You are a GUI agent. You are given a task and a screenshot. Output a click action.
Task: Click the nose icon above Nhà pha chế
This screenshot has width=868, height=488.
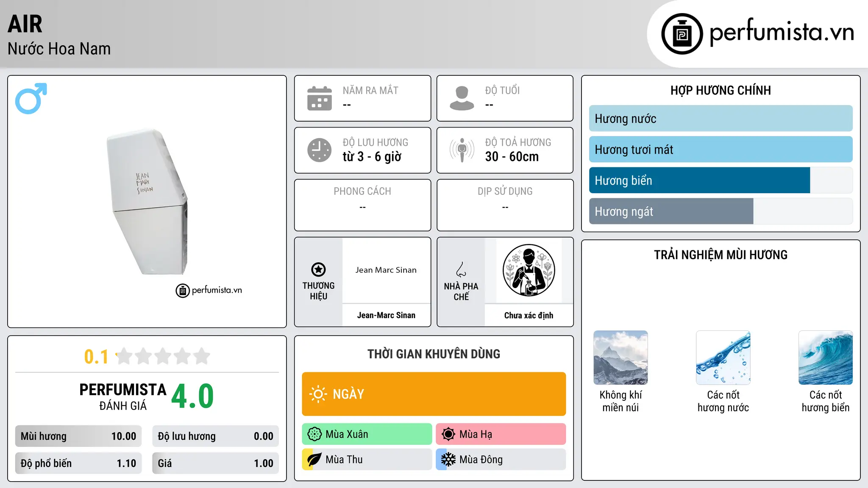[x=461, y=269]
